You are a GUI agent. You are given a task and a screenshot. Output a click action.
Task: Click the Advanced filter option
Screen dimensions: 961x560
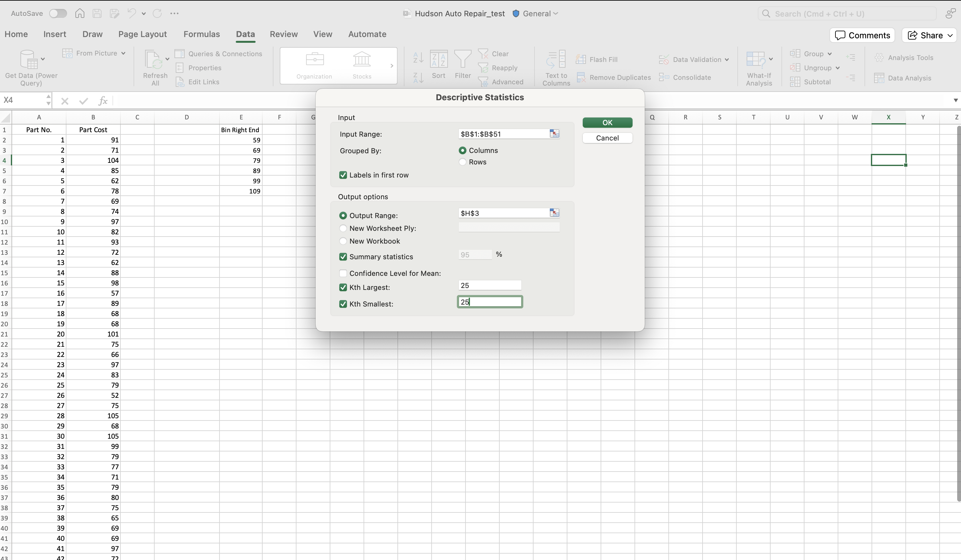coord(501,82)
